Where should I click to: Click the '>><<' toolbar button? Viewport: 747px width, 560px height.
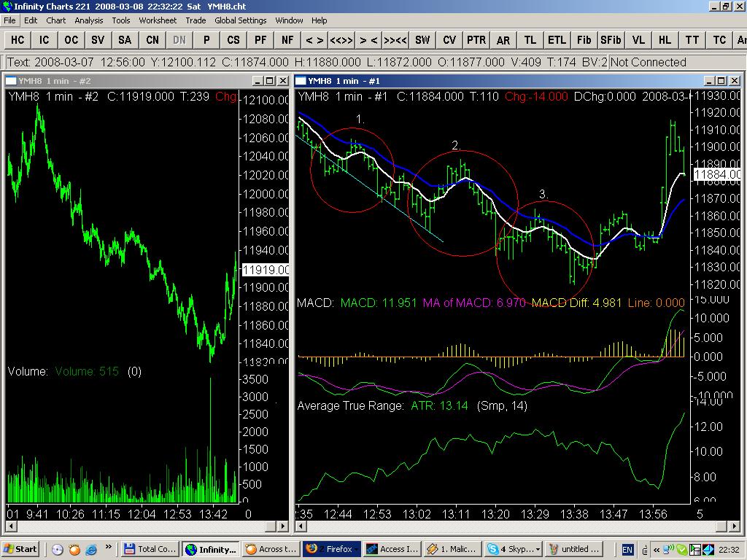point(395,40)
